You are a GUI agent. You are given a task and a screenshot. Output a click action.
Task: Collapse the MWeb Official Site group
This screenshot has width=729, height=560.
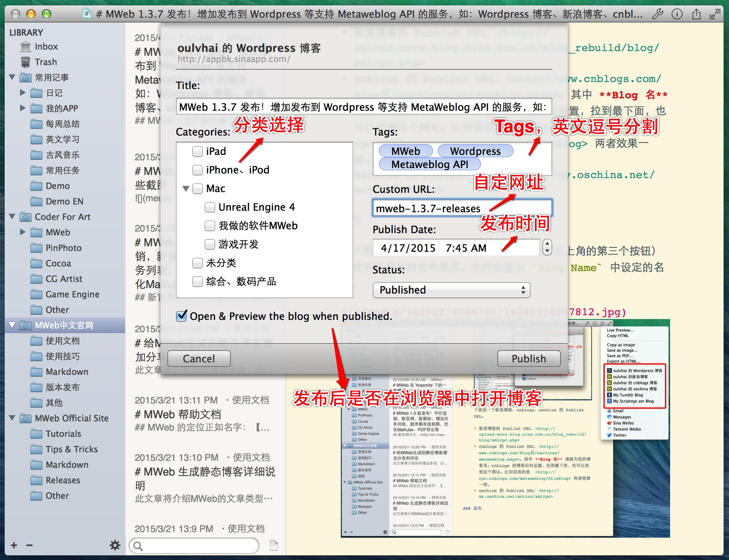point(12,418)
